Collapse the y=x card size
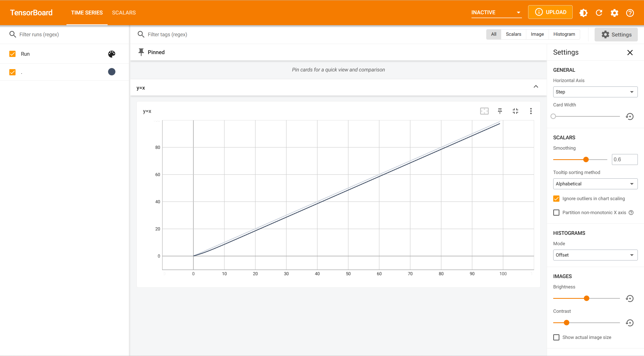 (x=515, y=111)
